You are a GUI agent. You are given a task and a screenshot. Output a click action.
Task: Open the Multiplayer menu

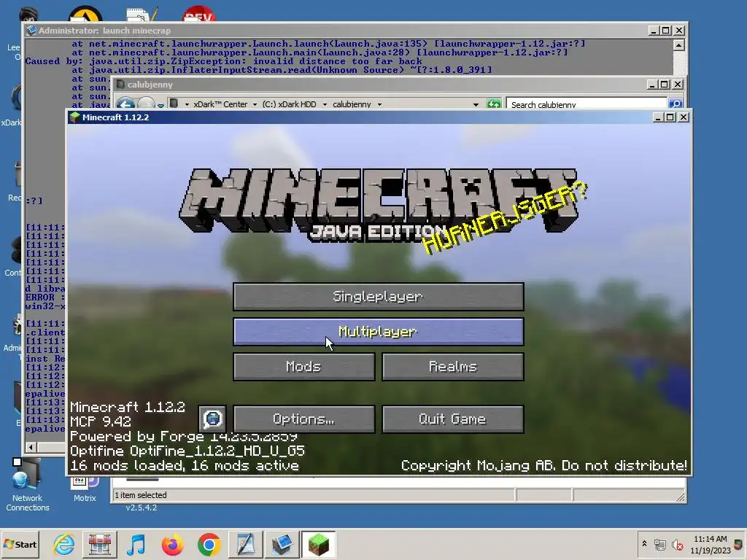coord(379,332)
